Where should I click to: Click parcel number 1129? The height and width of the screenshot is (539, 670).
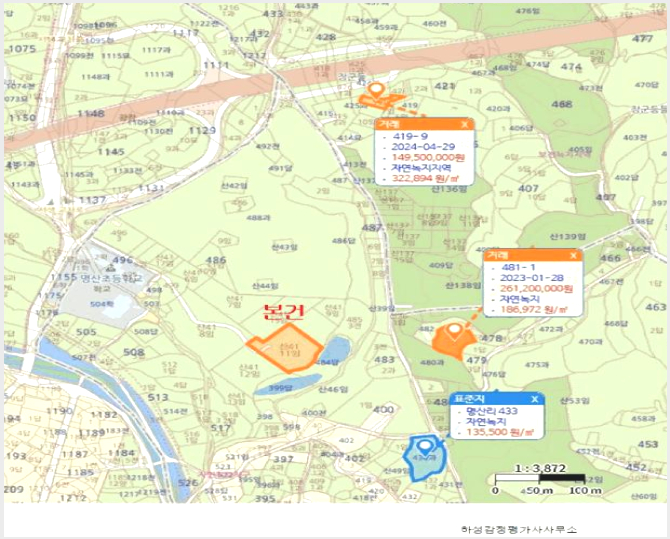tap(202, 130)
